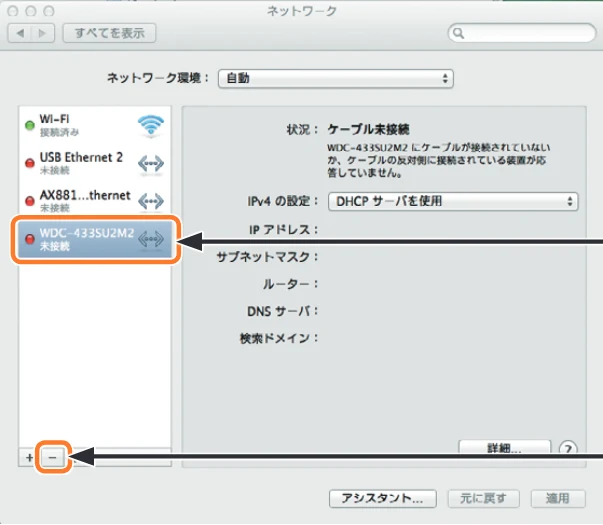Open the IPv4 の設定 dropdown (DHCP サーバを使用)
The image size is (603, 525).
[453, 201]
